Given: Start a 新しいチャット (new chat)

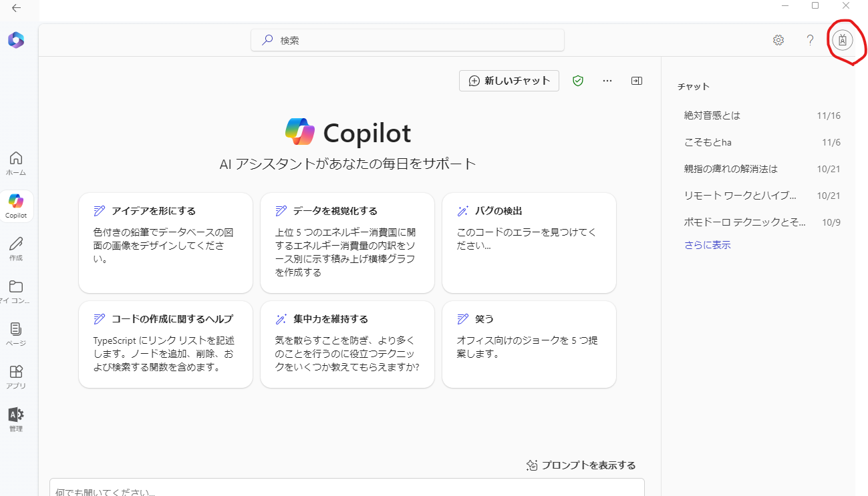Looking at the screenshot, I should click(x=509, y=81).
